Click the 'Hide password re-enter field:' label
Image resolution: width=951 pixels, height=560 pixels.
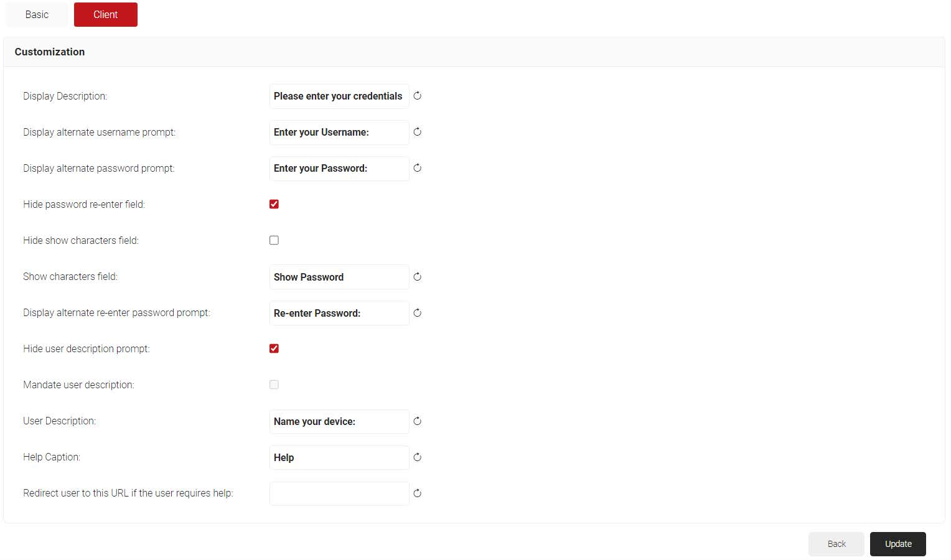click(84, 204)
